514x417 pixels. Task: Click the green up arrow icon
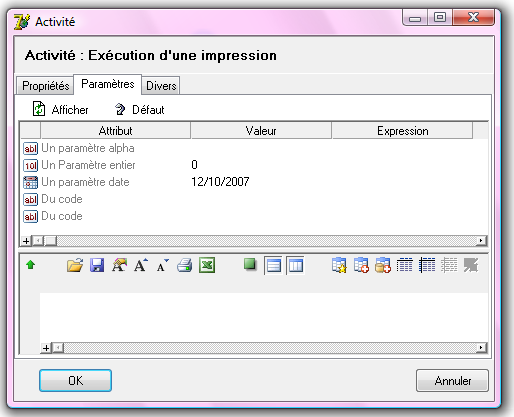tap(31, 265)
